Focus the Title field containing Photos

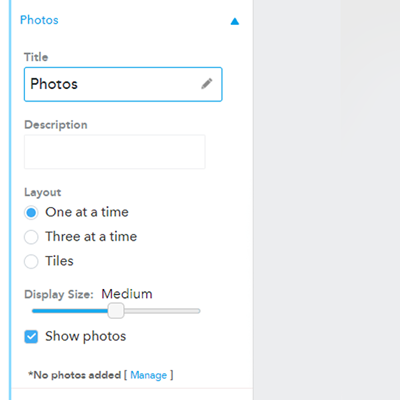click(x=123, y=84)
